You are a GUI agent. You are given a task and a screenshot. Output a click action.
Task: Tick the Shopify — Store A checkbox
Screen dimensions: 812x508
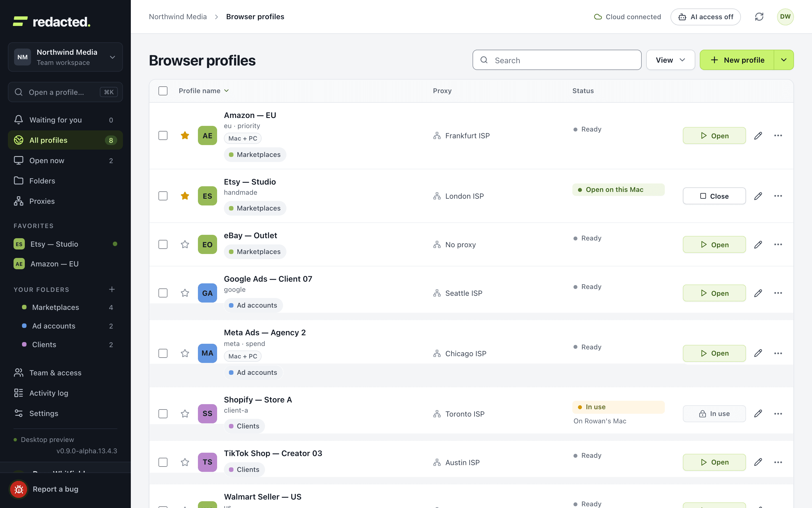click(163, 413)
